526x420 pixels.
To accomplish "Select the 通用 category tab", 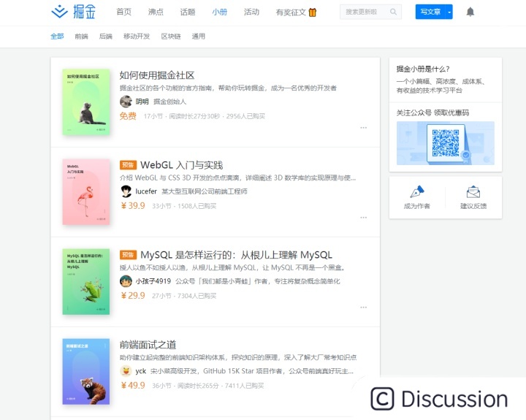I will [x=198, y=37].
